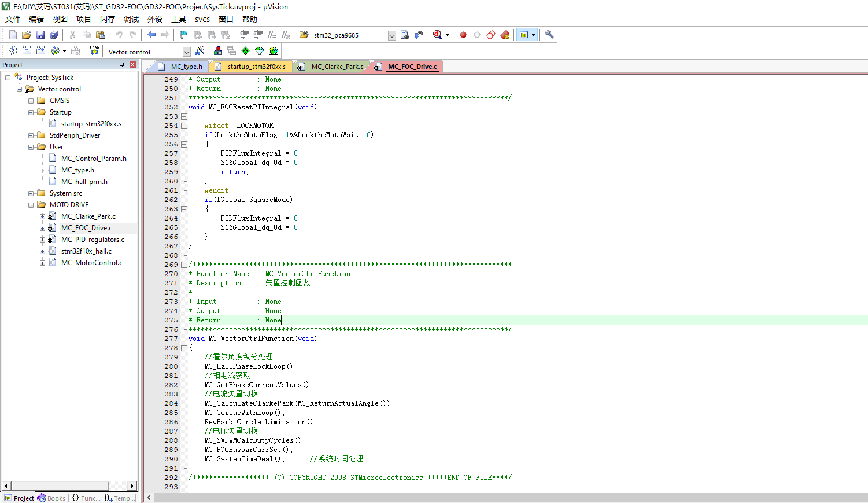This screenshot has width=868, height=503.
Task: Click the Find in Files icon
Action: 304,35
